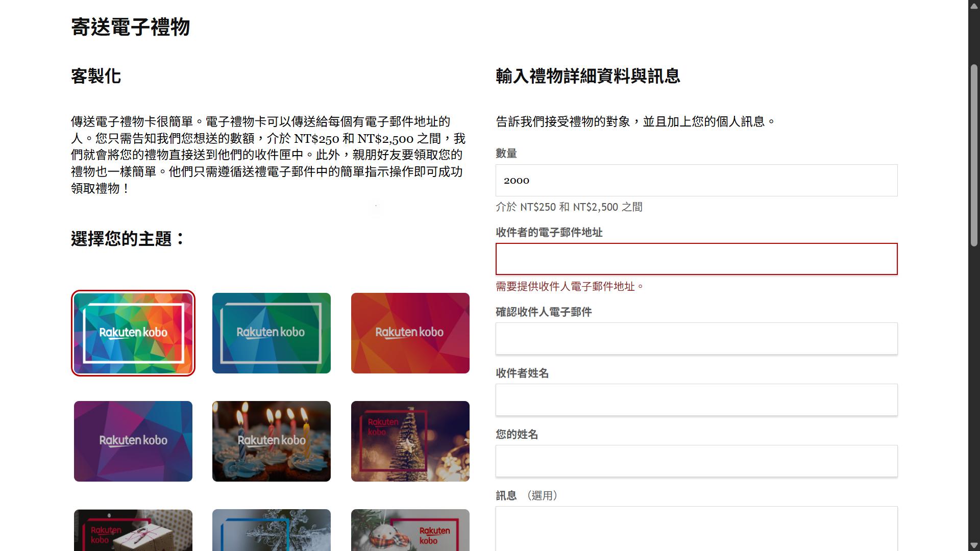Click the heading 輸入禮物詳細資料與訊息

click(x=587, y=76)
